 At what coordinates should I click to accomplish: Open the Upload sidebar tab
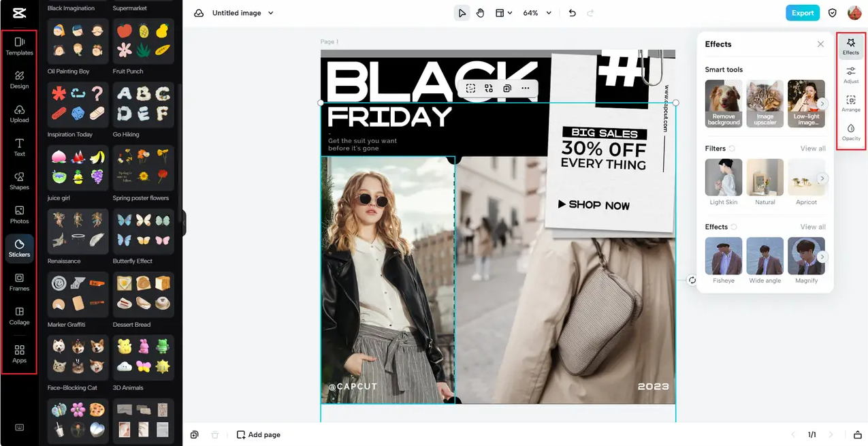(x=19, y=114)
